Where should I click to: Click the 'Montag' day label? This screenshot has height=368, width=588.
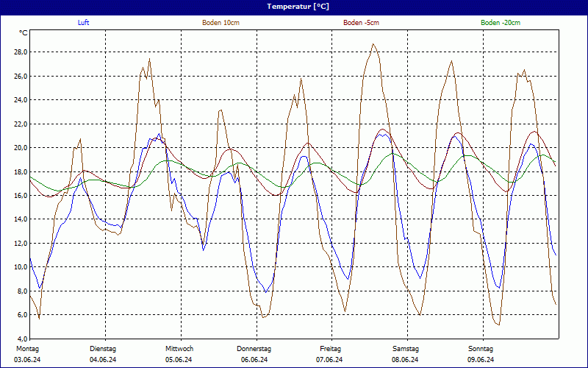pyautogui.click(x=26, y=348)
